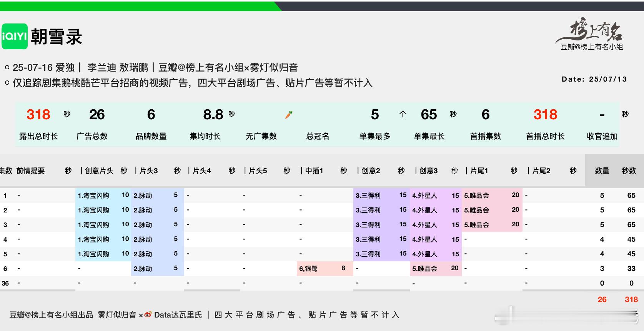Click 2.脉动 in the episode 6 row

coord(143,269)
